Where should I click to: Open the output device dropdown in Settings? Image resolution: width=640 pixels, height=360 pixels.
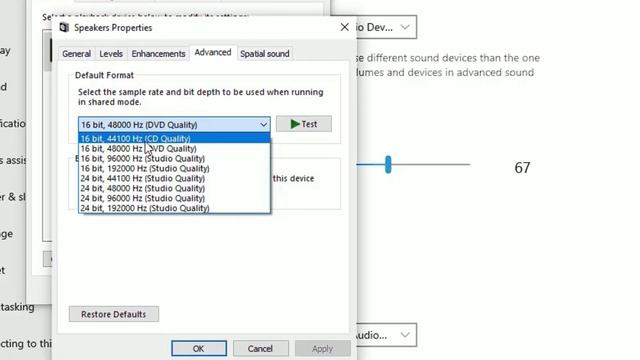click(x=386, y=27)
